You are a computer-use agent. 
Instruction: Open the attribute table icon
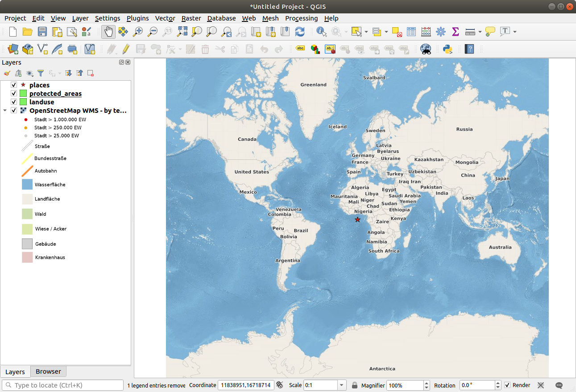coord(411,32)
